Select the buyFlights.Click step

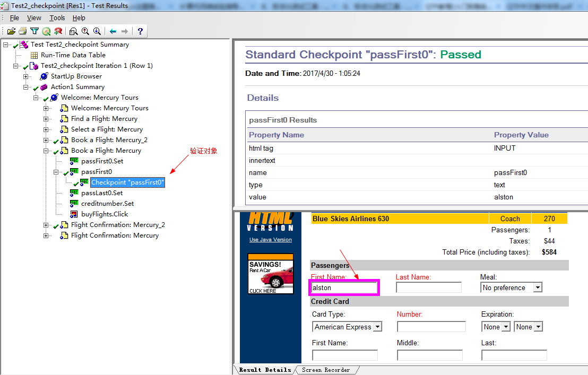(x=104, y=214)
